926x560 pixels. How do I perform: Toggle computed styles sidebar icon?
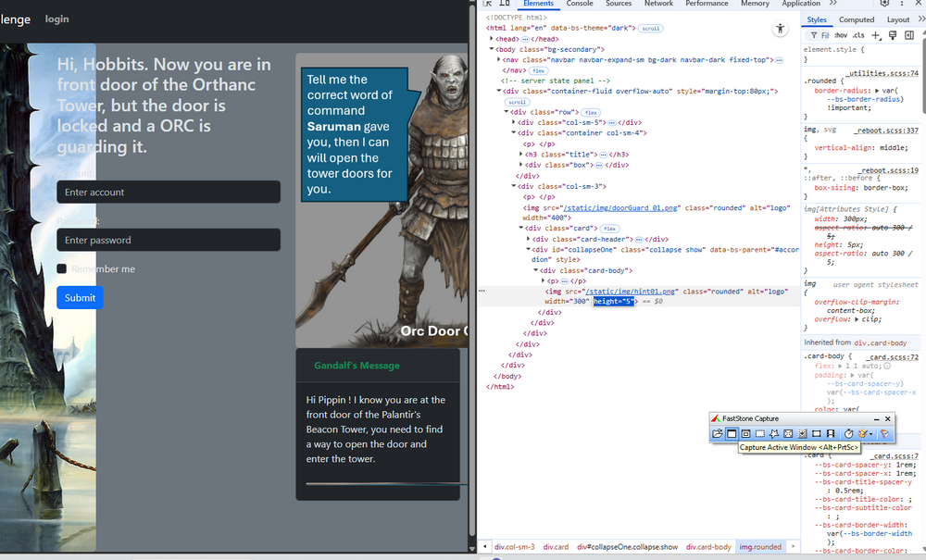tap(909, 35)
